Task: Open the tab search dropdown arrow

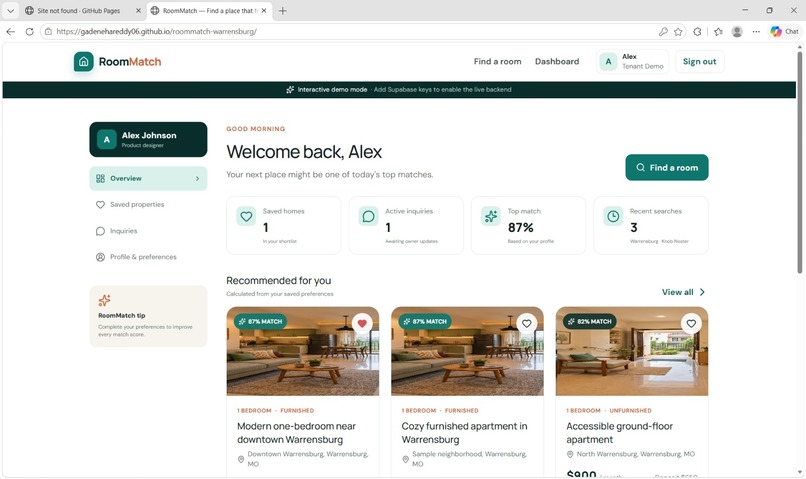Action: pyautogui.click(x=10, y=10)
